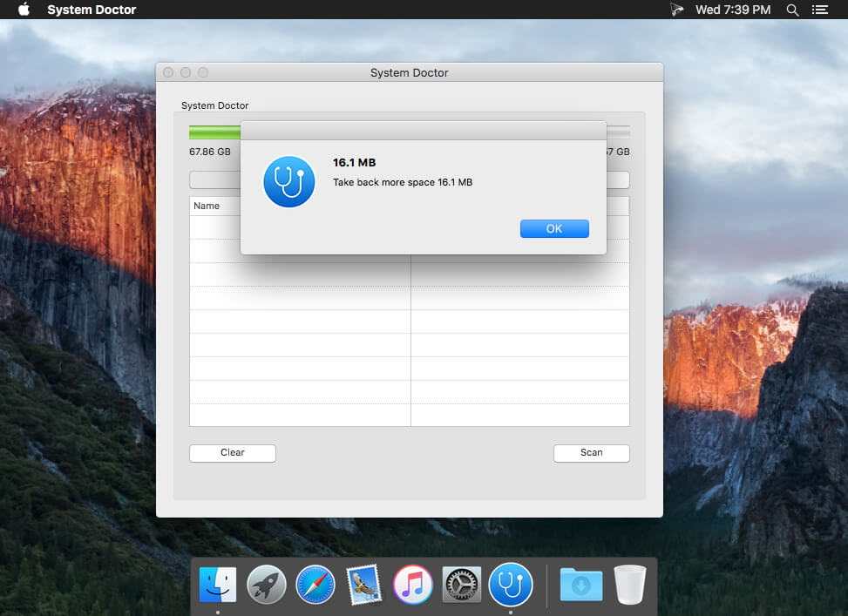Click the Clear button

point(233,453)
